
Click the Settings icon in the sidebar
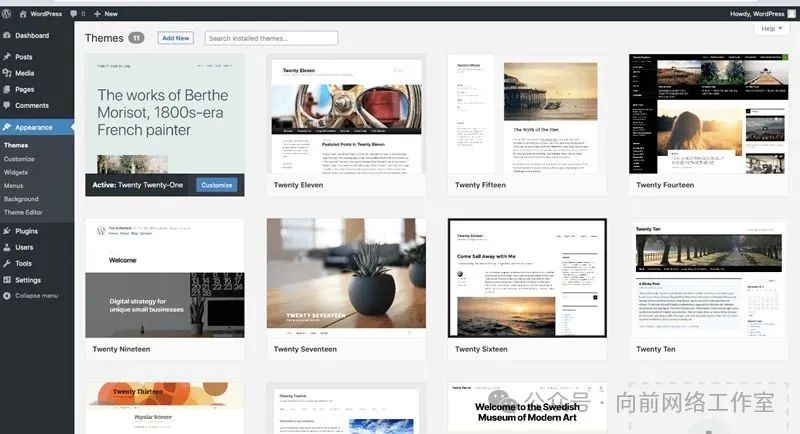[x=7, y=280]
